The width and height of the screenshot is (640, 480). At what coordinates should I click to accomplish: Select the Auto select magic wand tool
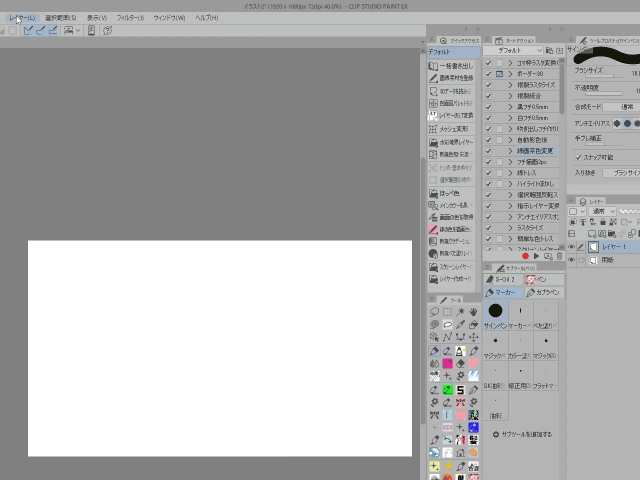pos(460,312)
